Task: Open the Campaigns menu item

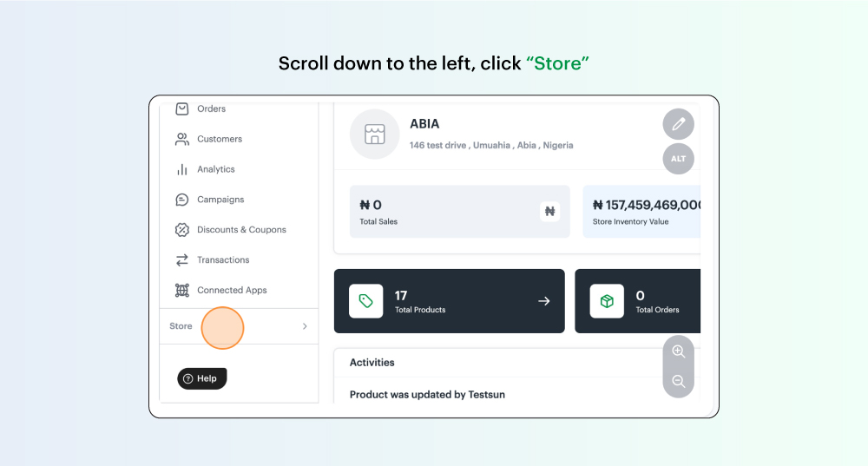Action: point(220,200)
